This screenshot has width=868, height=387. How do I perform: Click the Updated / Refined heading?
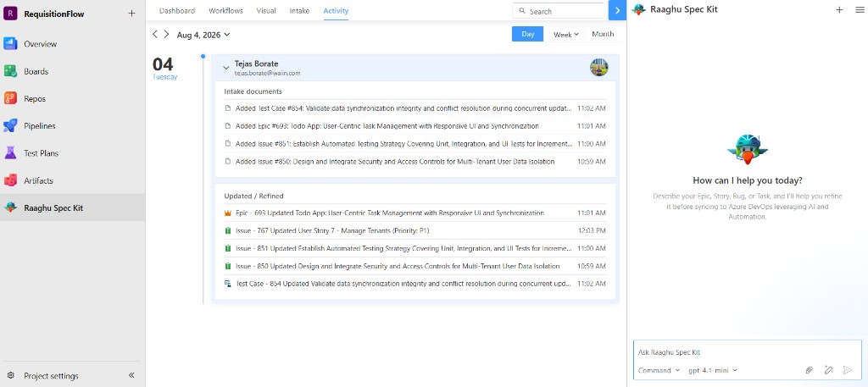tap(253, 196)
